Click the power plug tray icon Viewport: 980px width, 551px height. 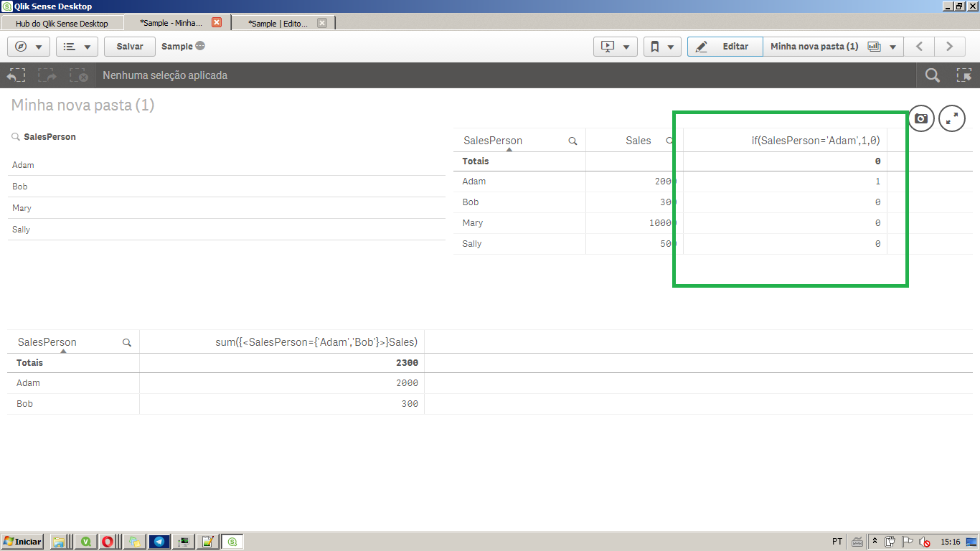pyautogui.click(x=890, y=542)
